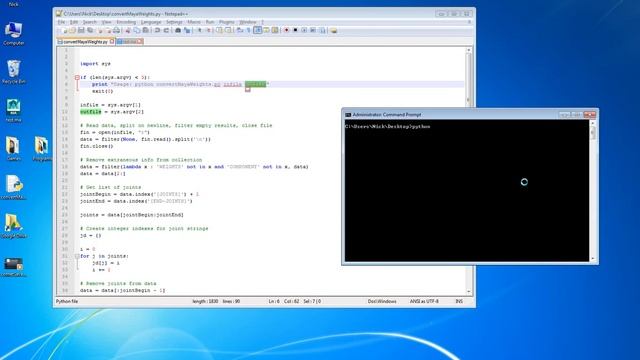Paste clipboard using toolbar icon
The width and height of the screenshot is (640, 360).
point(146,30)
